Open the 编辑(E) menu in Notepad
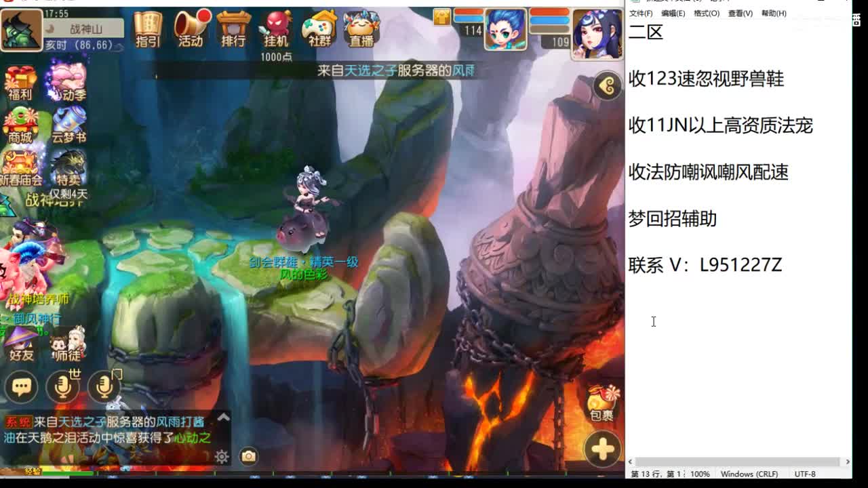Image resolution: width=868 pixels, height=488 pixels. [673, 14]
